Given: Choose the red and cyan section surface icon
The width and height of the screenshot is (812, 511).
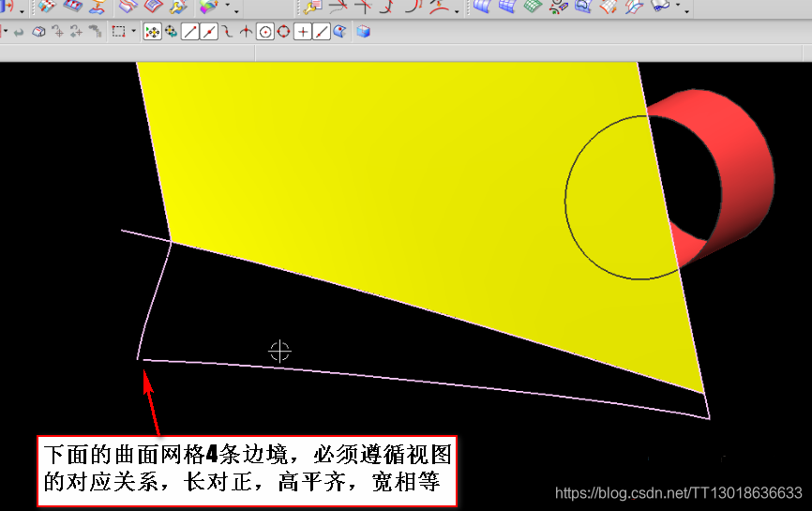Looking at the screenshot, I should click(634, 7).
